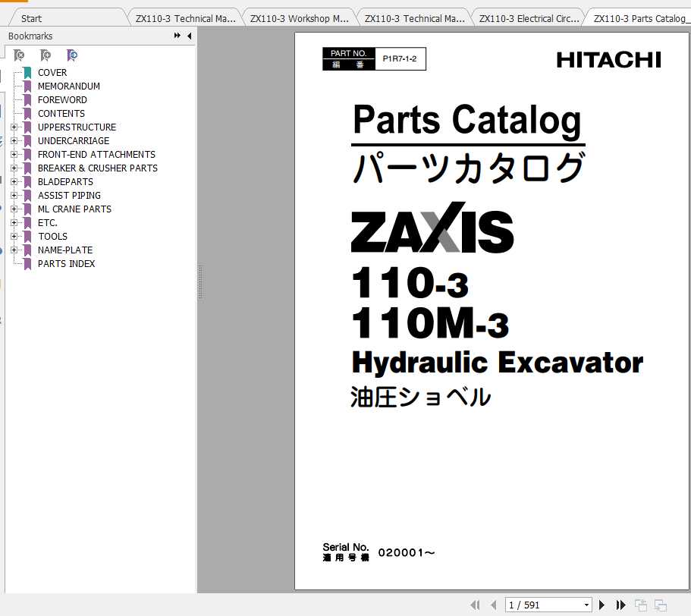
Task: Go to the next page arrow icon
Action: 601,604
